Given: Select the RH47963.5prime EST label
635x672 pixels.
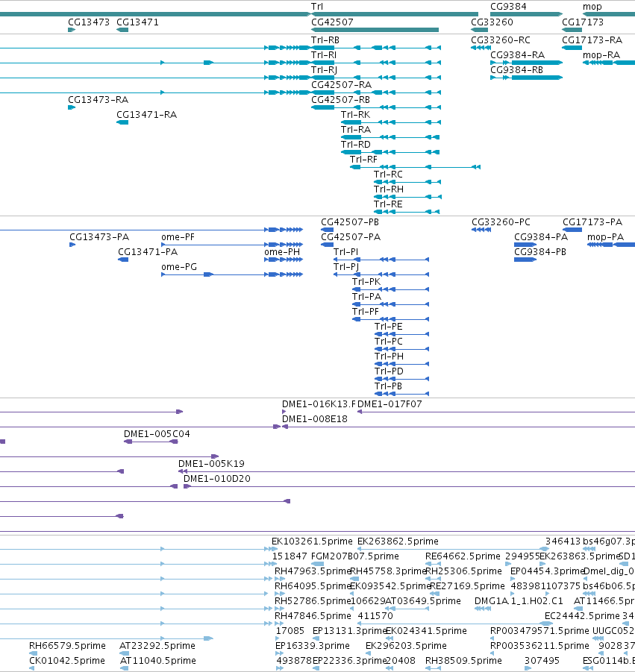Looking at the screenshot, I should tap(313, 571).
